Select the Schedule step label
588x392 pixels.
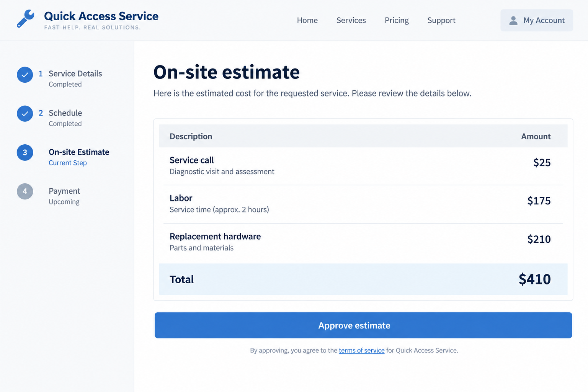click(x=65, y=113)
